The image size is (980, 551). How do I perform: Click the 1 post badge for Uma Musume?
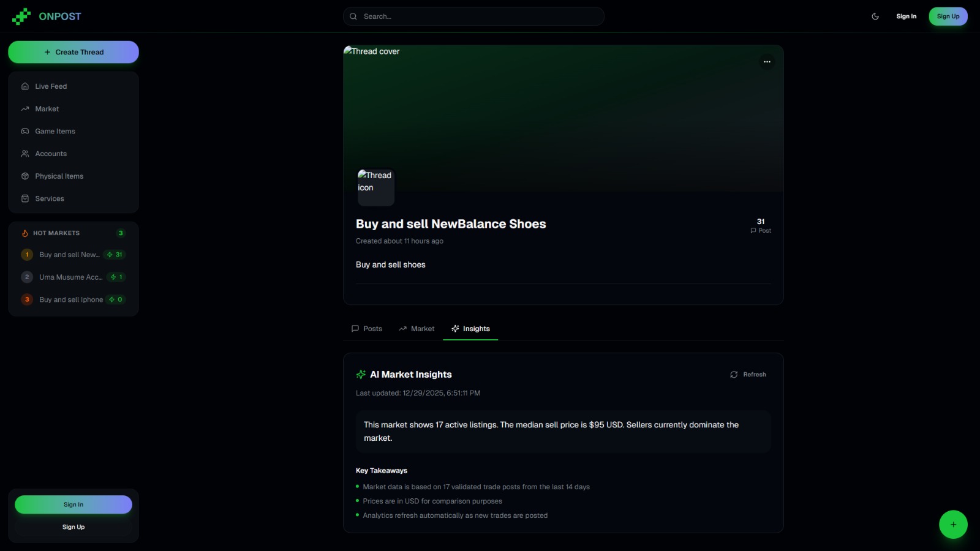coord(116,277)
